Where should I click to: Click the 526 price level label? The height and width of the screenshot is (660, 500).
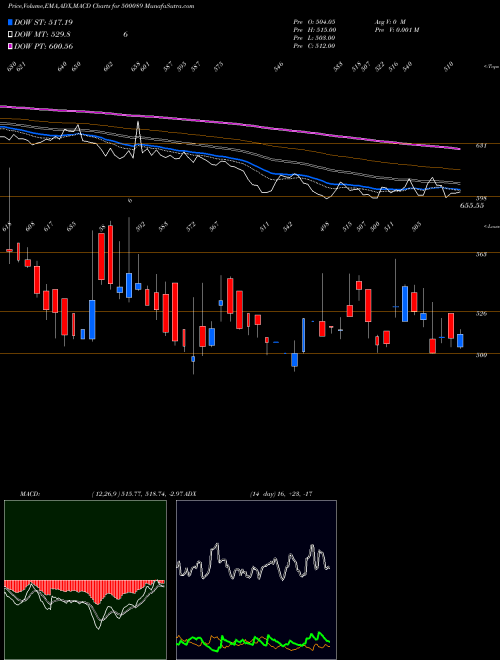pos(481,313)
